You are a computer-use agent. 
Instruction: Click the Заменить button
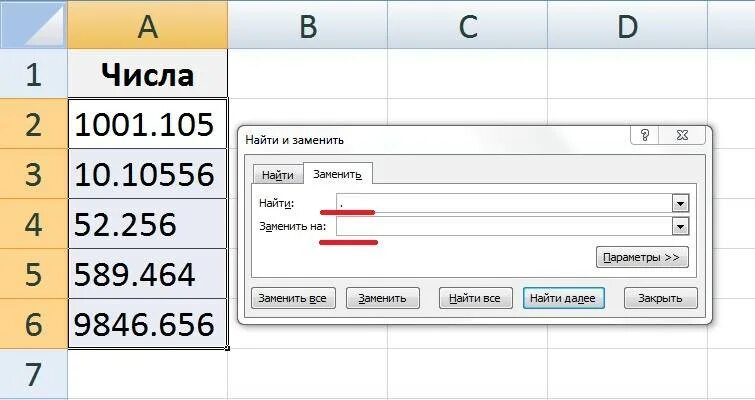point(383,298)
